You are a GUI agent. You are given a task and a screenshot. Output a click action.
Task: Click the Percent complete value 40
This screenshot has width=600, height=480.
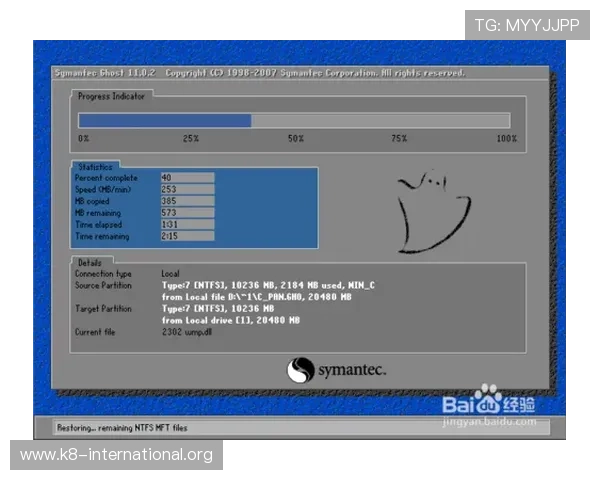tap(188, 178)
